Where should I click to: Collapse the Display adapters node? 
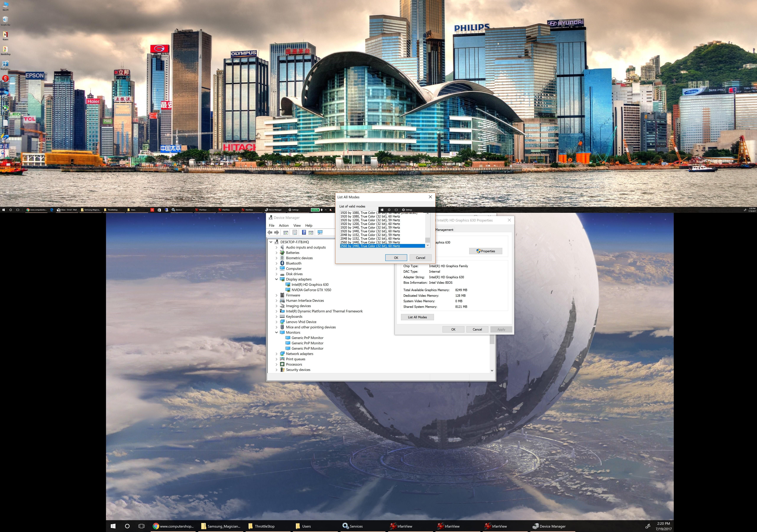tap(276, 279)
